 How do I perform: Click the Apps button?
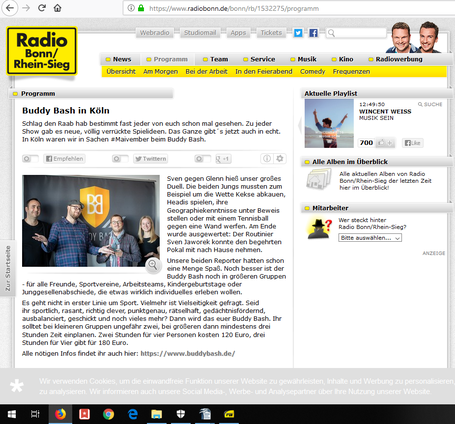238,33
